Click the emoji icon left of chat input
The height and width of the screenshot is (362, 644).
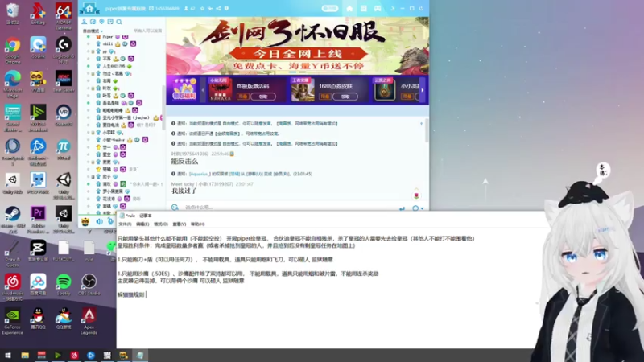click(x=175, y=208)
